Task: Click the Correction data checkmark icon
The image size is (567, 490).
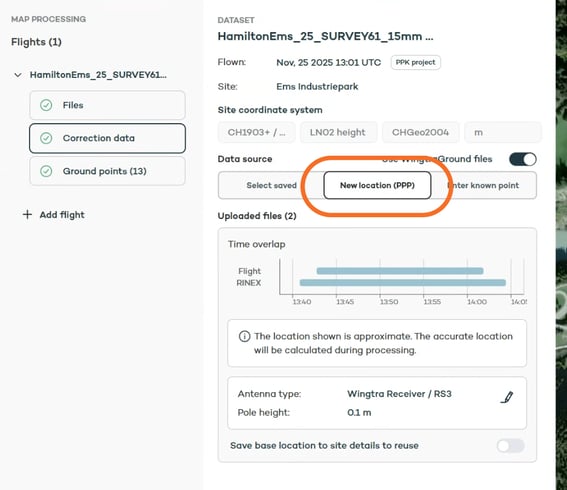Action: click(x=46, y=138)
